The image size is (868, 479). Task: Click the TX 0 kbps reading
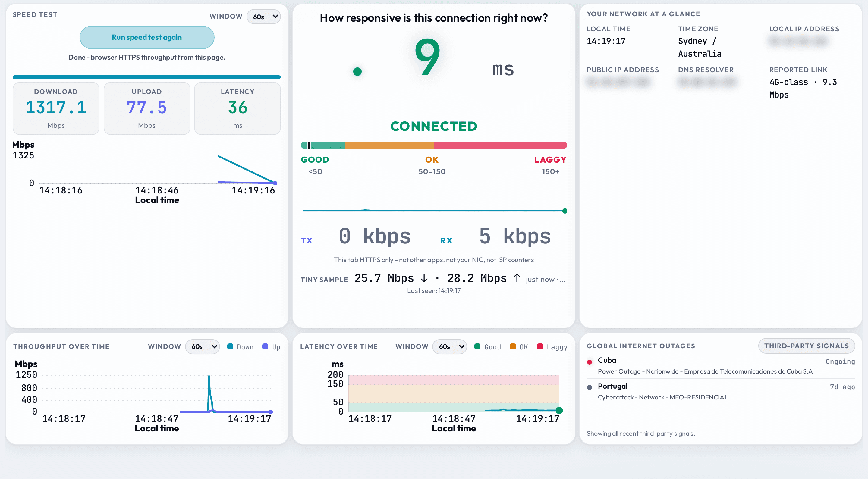coord(374,236)
